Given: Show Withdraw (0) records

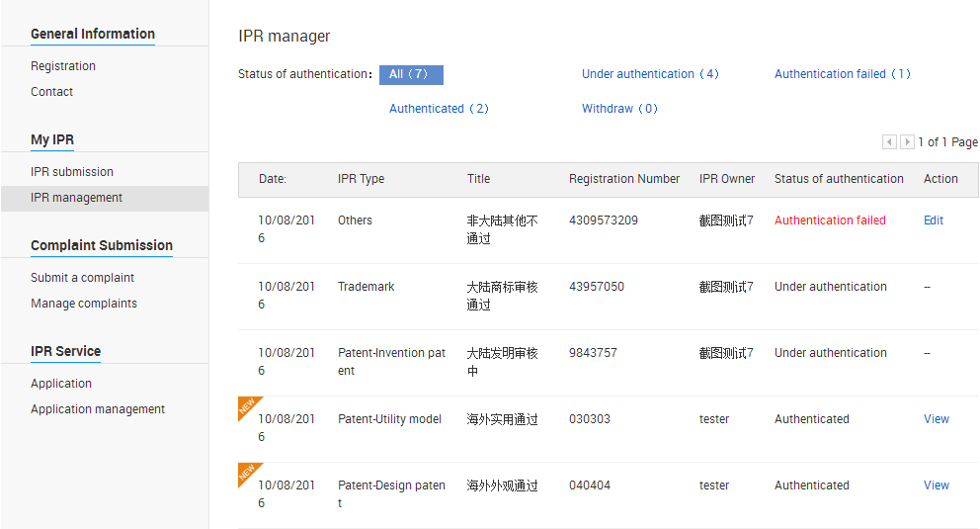Looking at the screenshot, I should coord(619,108).
